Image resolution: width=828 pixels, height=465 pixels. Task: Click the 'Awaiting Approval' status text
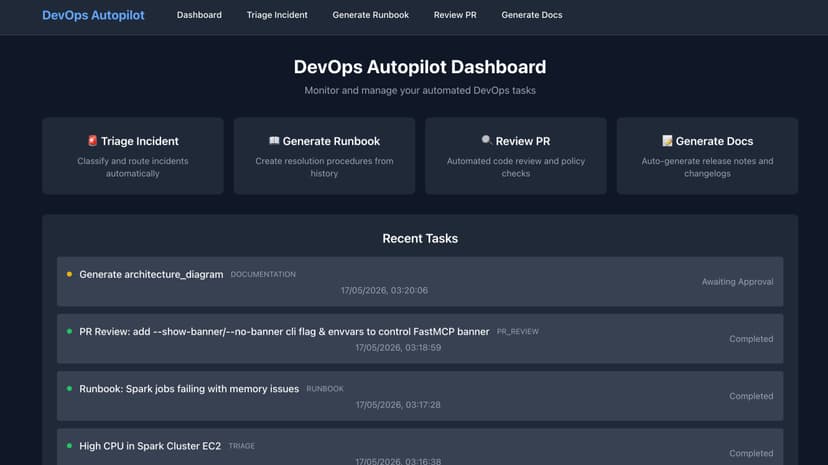(737, 282)
